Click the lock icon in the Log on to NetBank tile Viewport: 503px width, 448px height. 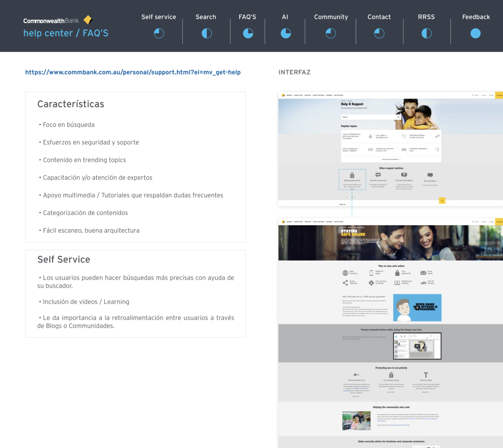tap(370, 136)
